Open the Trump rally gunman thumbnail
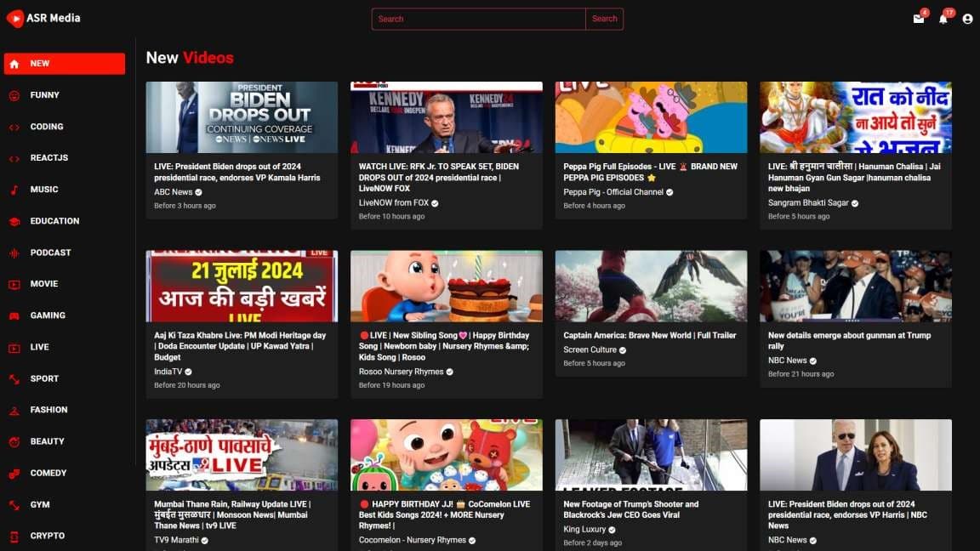The width and height of the screenshot is (980, 551). pos(856,286)
